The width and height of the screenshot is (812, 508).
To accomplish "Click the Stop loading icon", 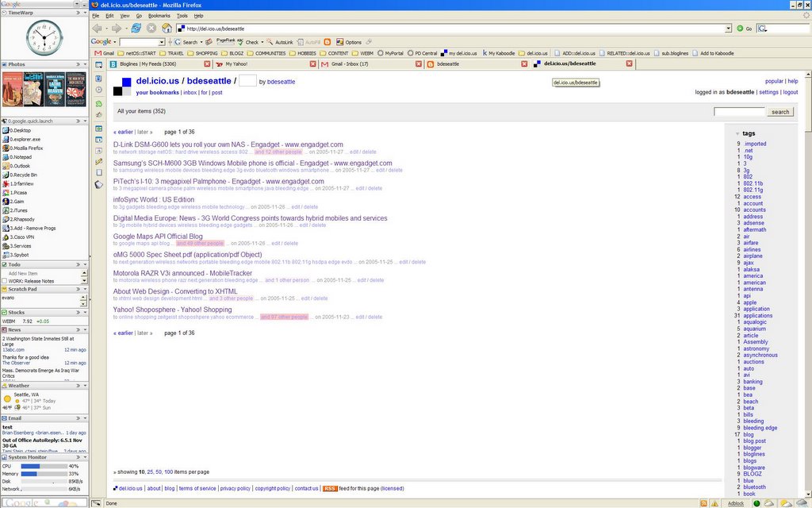I will 151,28.
